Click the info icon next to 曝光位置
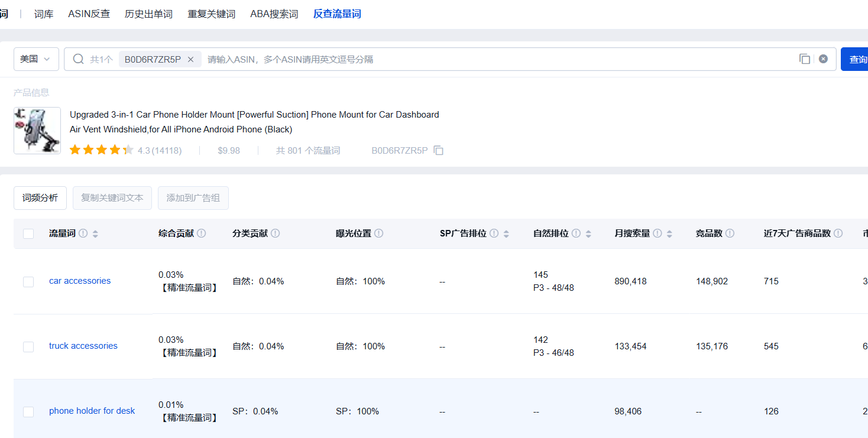The image size is (868, 438). point(379,233)
